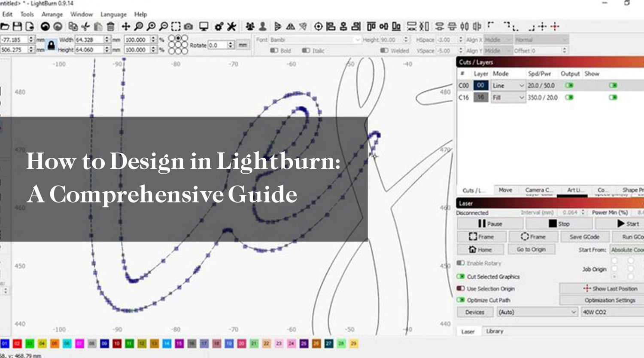Toggle Use Selection Origin switch
The image size is (644, 358).
(x=461, y=289)
